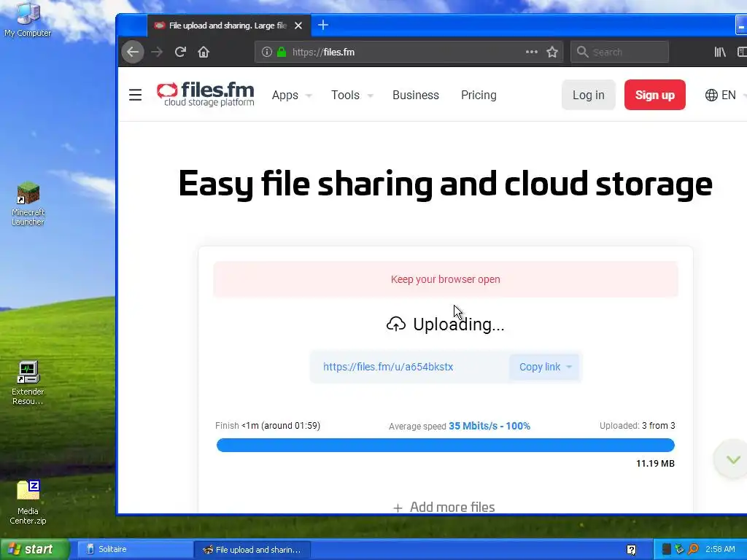
Task: Select the My Computer desktop icon
Action: 28,20
